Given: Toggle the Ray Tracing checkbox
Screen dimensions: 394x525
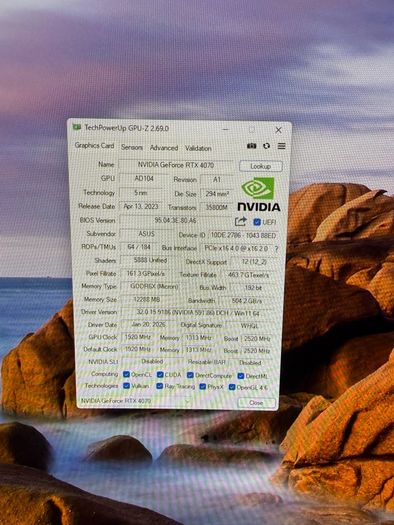Looking at the screenshot, I should tap(160, 386).
